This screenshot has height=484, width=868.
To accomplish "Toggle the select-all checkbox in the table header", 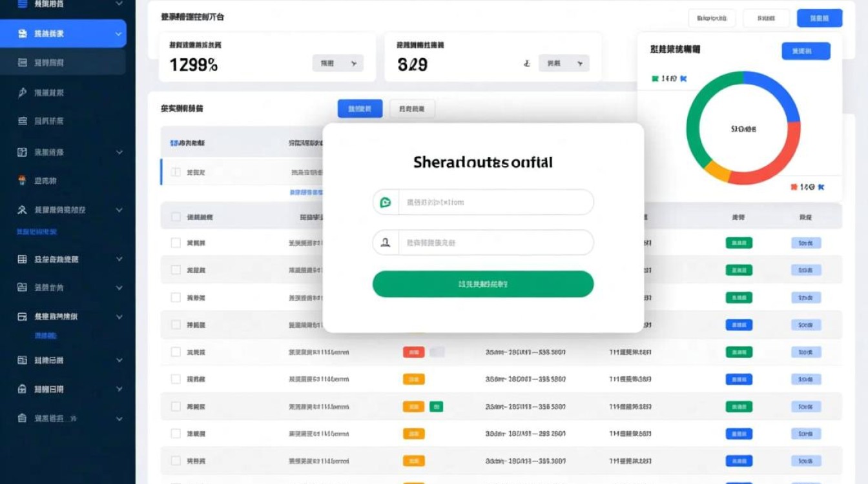I will (176, 217).
